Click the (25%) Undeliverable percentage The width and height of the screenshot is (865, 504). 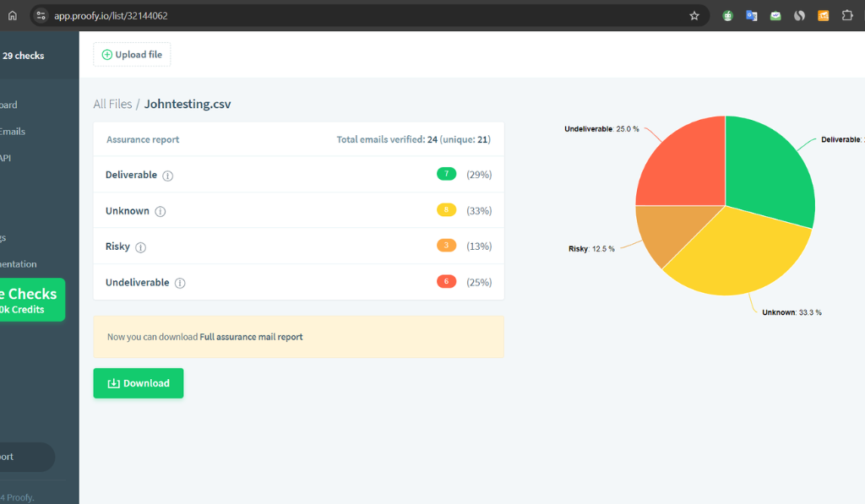click(479, 282)
